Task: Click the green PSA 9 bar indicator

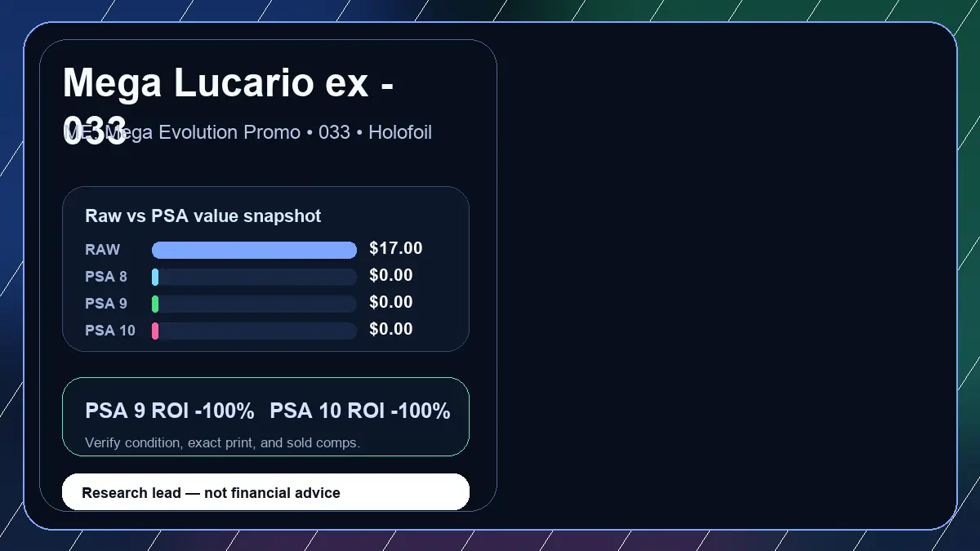Action: (155, 304)
